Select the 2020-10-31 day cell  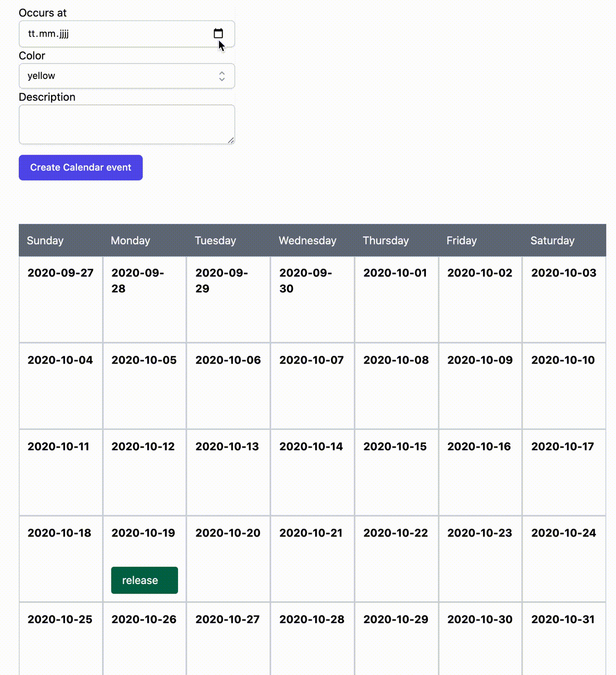(564, 639)
